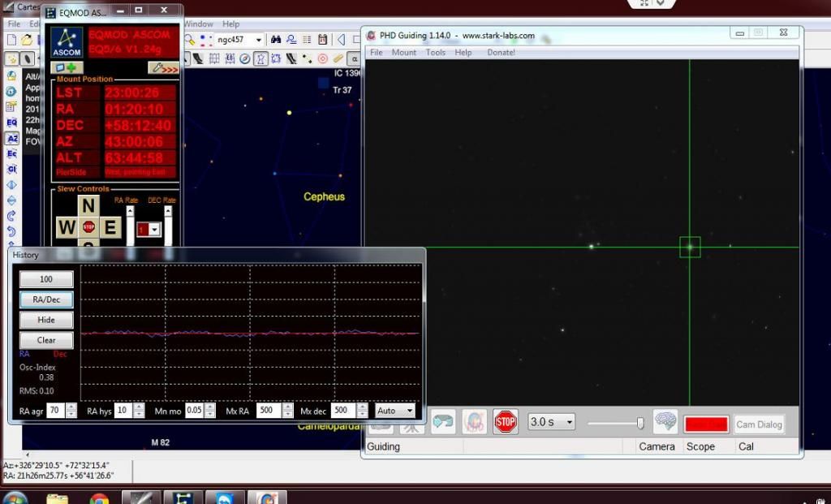Slew north with N button in EQMOD

[x=88, y=205]
